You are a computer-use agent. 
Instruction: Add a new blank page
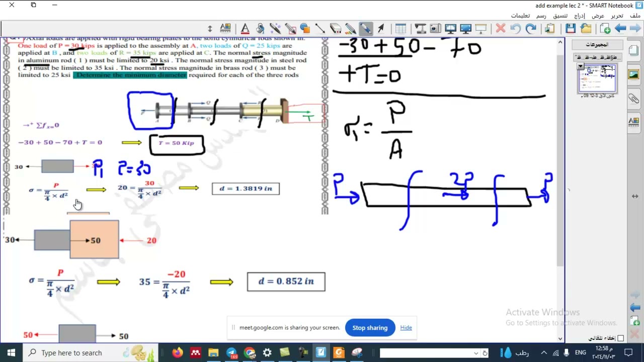coord(605,29)
